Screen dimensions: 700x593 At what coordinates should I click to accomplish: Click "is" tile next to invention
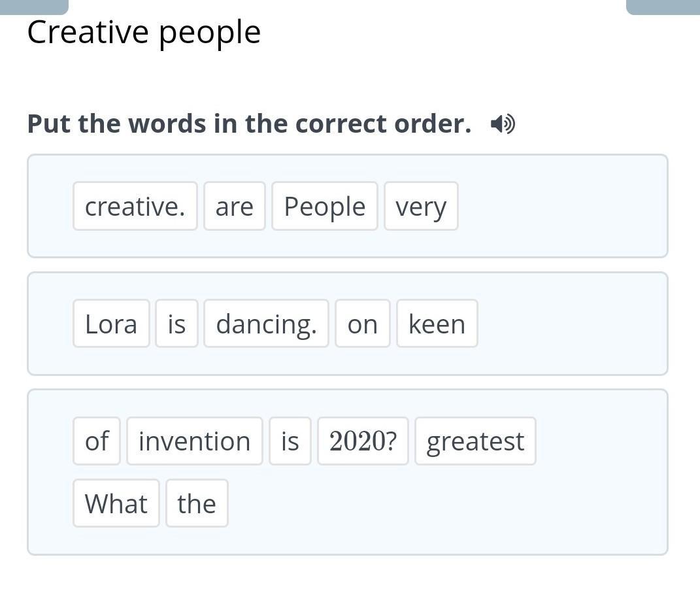pyautogui.click(x=290, y=441)
